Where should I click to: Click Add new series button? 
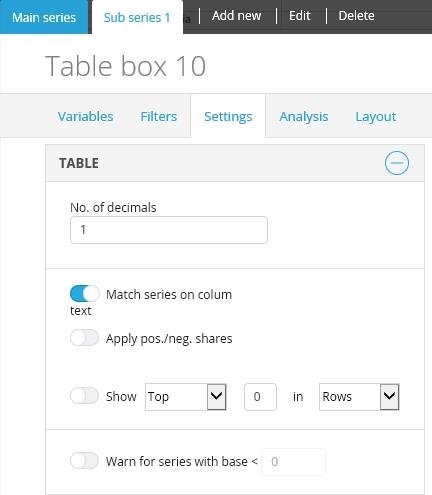click(x=236, y=16)
